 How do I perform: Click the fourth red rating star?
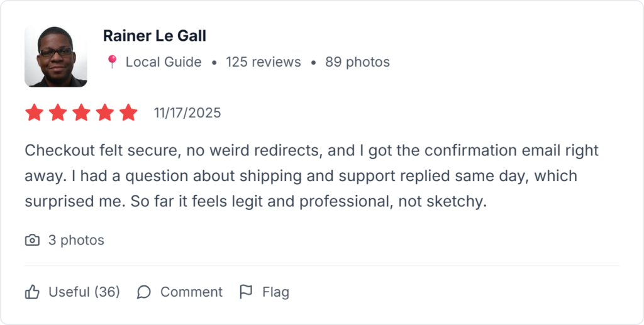[105, 113]
